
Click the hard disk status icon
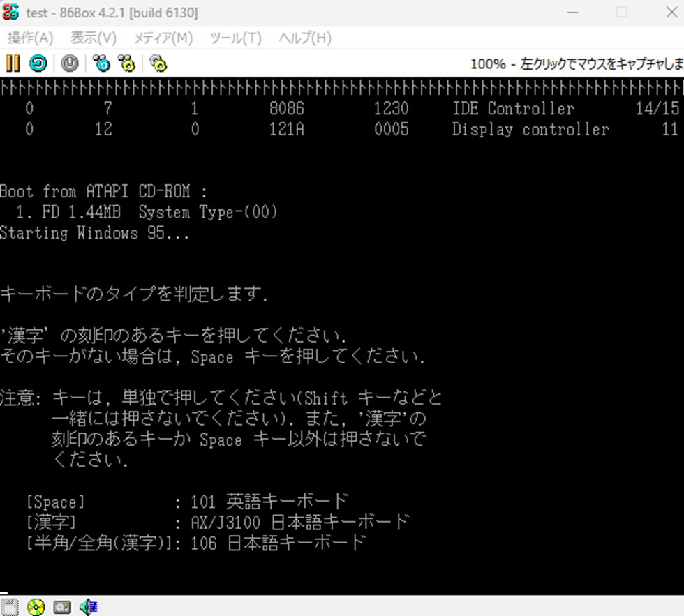click(61, 606)
